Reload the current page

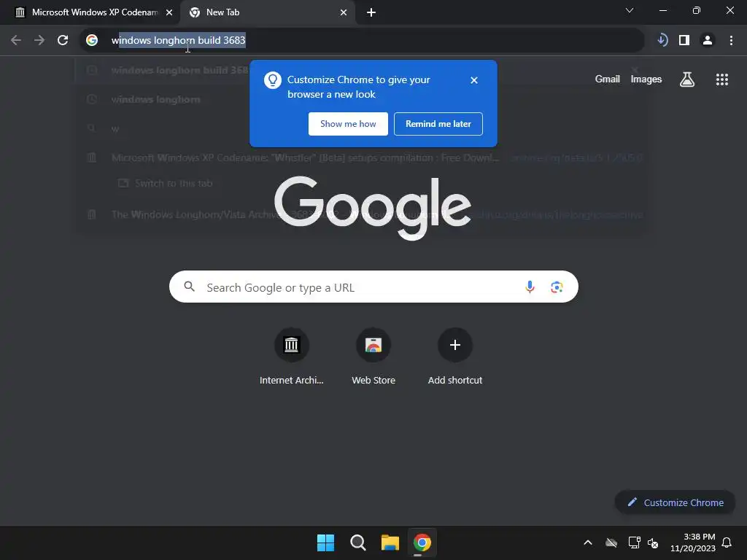(63, 41)
